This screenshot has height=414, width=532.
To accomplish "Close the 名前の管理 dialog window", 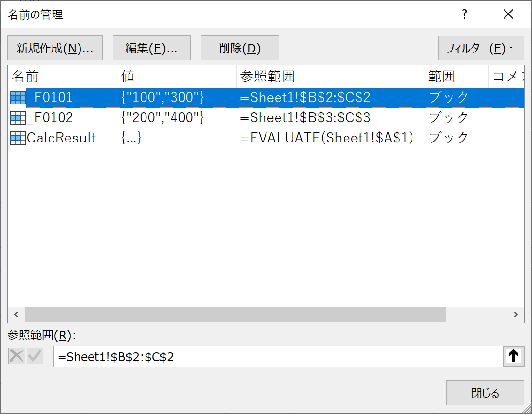I will click(x=508, y=14).
